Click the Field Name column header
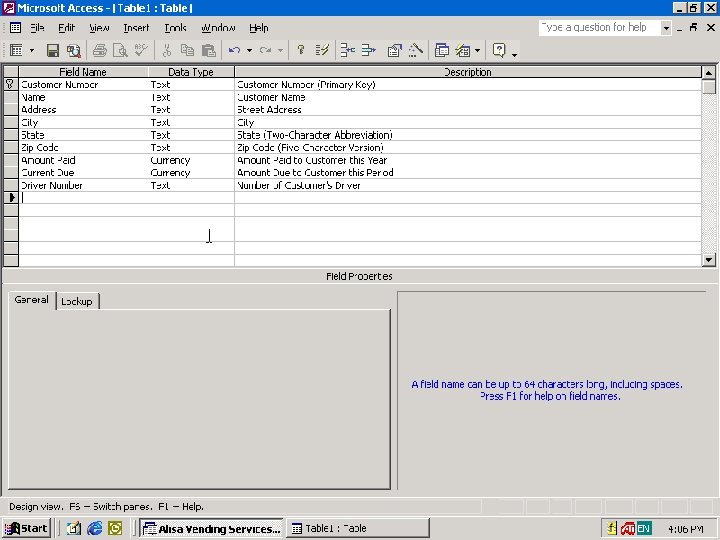 (83, 72)
